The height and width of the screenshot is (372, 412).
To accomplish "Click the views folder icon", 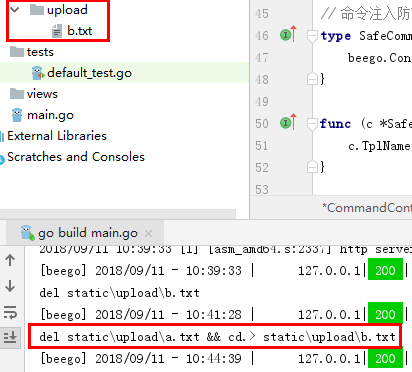I will click(17, 94).
